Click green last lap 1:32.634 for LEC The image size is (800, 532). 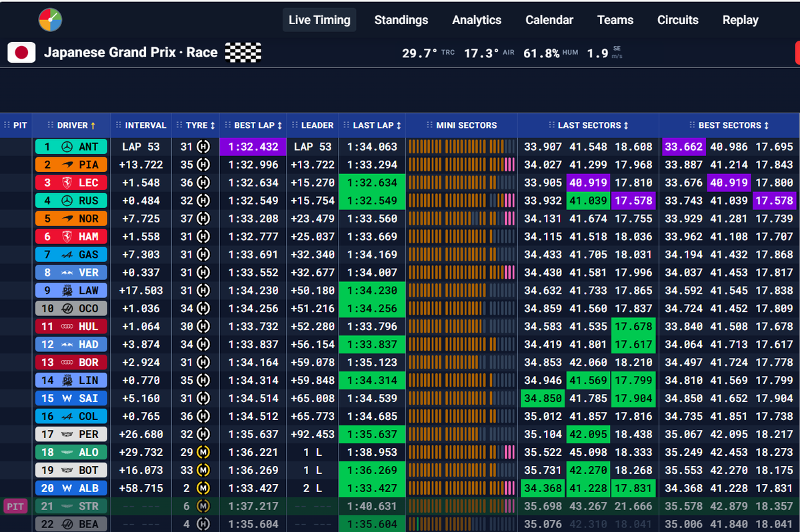click(x=372, y=183)
